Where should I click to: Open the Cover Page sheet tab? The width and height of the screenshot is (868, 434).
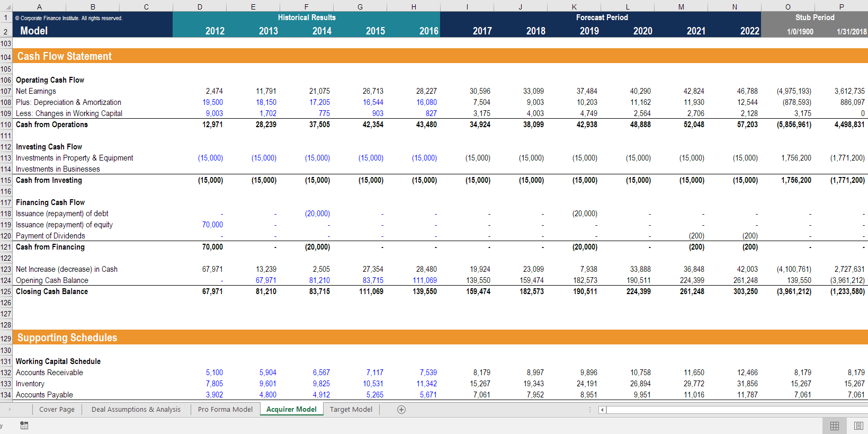coord(57,410)
